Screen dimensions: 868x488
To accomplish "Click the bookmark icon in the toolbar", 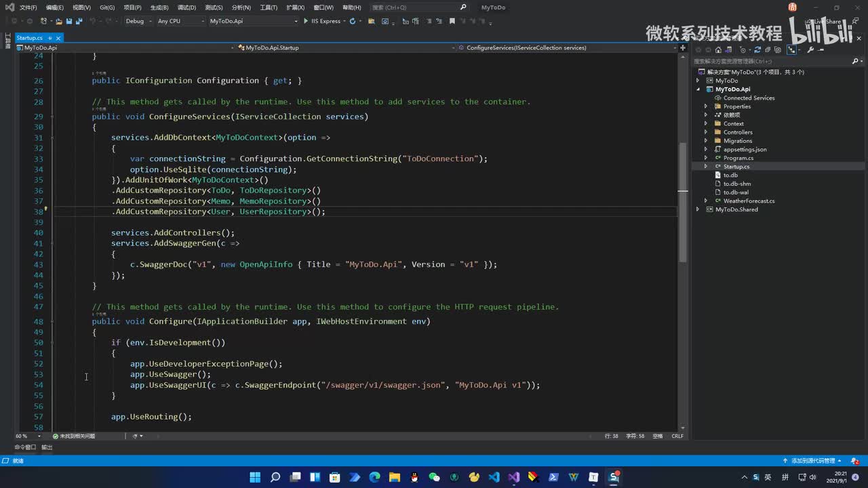I will pyautogui.click(x=452, y=21).
